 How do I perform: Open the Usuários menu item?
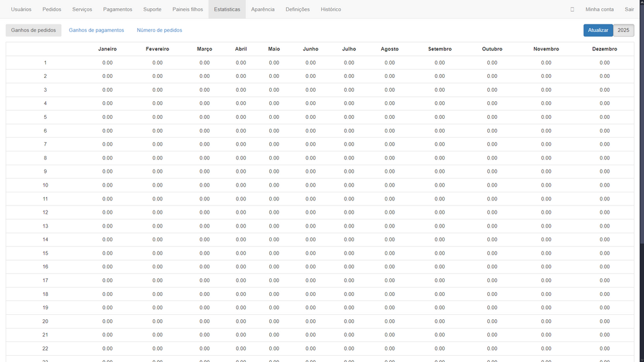(x=21, y=9)
